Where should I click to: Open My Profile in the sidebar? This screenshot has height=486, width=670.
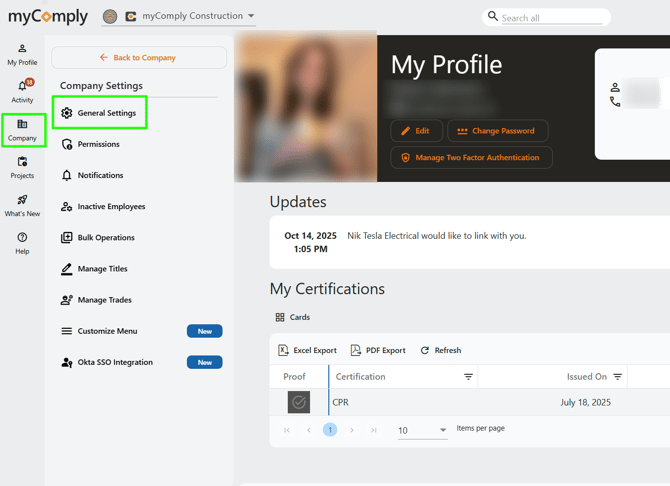22,55
